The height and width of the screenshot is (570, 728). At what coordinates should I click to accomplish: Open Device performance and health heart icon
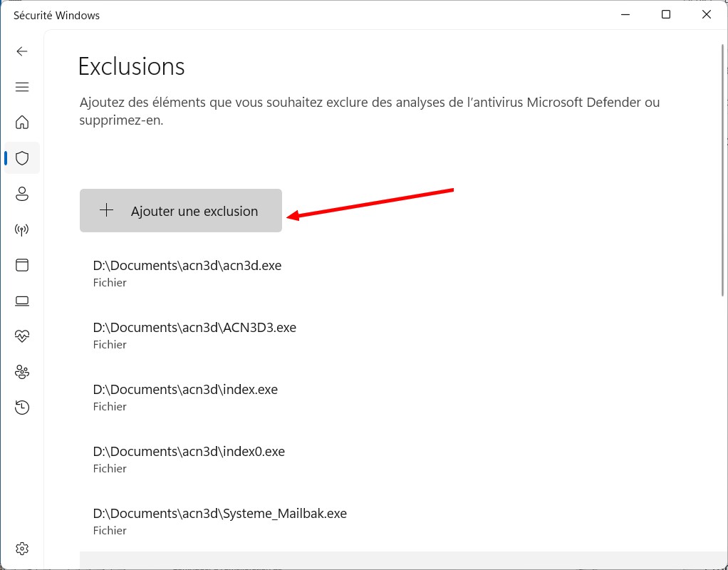(22, 336)
